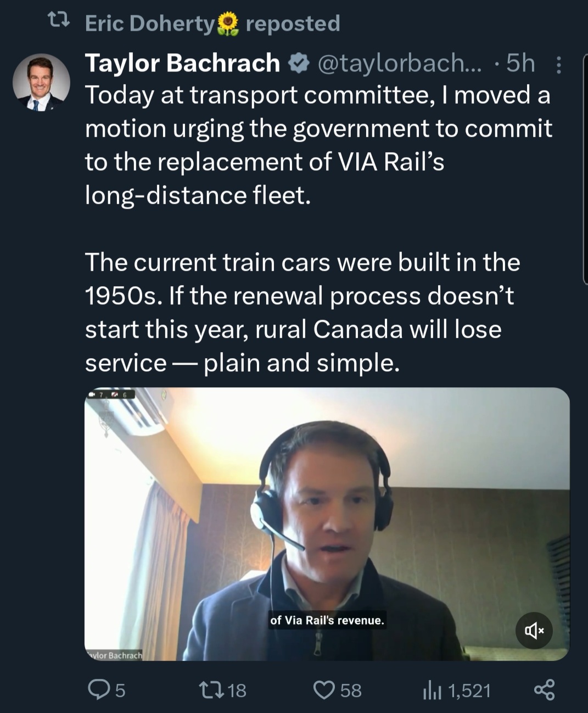Click the 5h timestamp
The width and height of the screenshot is (588, 713).
tap(520, 64)
